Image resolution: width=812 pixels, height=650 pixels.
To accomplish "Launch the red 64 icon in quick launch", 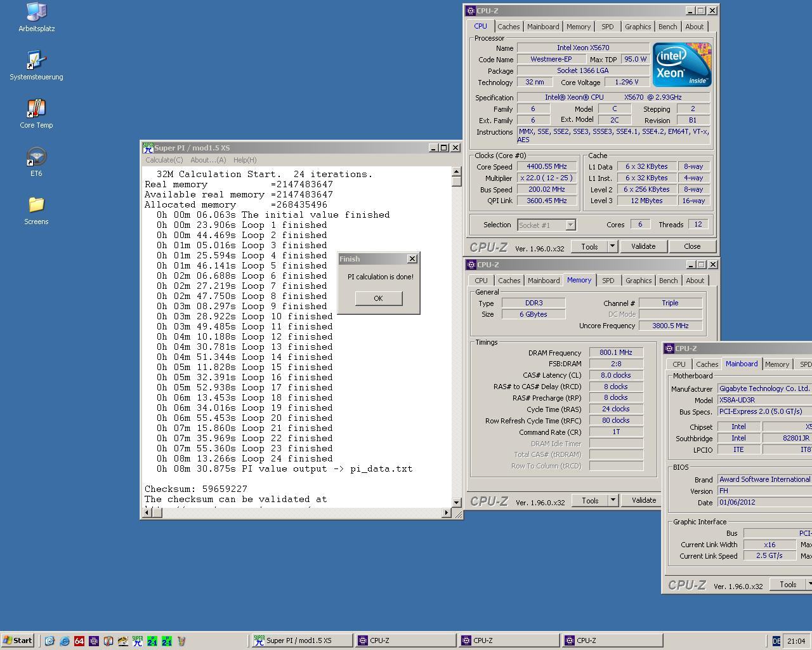I will point(79,641).
